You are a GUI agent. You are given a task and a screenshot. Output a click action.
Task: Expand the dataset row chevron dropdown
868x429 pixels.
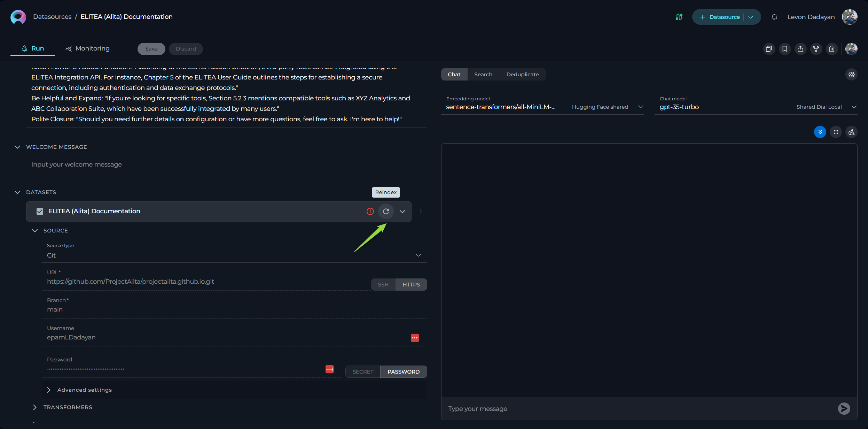pos(402,211)
